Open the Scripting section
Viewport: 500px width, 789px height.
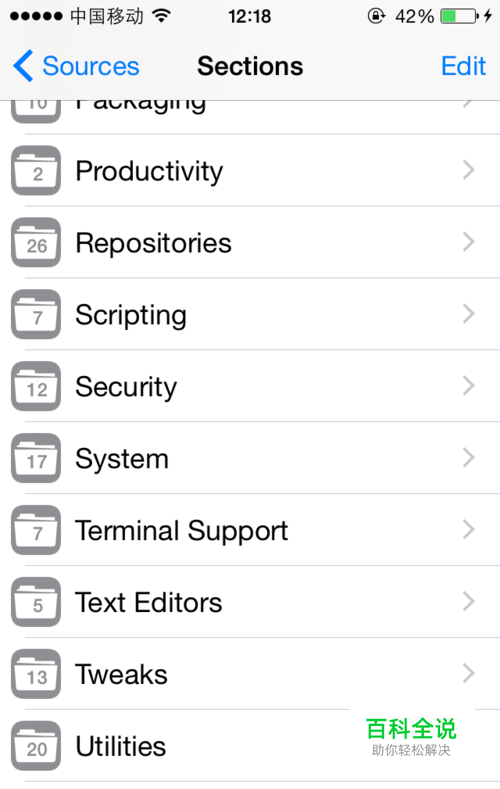pyautogui.click(x=250, y=314)
